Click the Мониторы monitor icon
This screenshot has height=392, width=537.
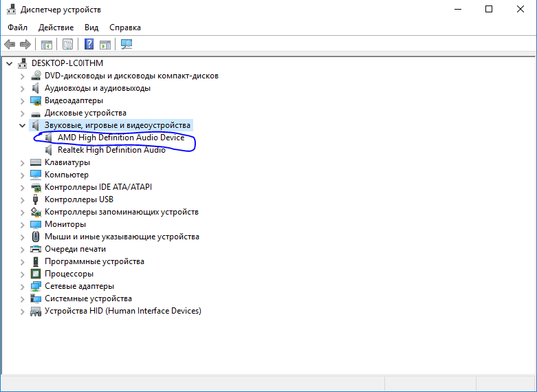(36, 224)
